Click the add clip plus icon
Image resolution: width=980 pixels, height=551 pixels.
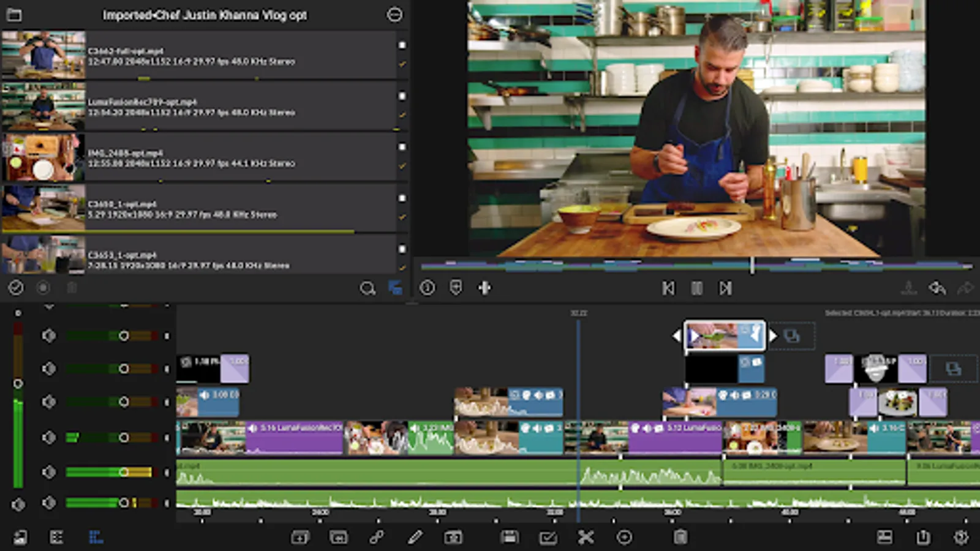tap(300, 538)
